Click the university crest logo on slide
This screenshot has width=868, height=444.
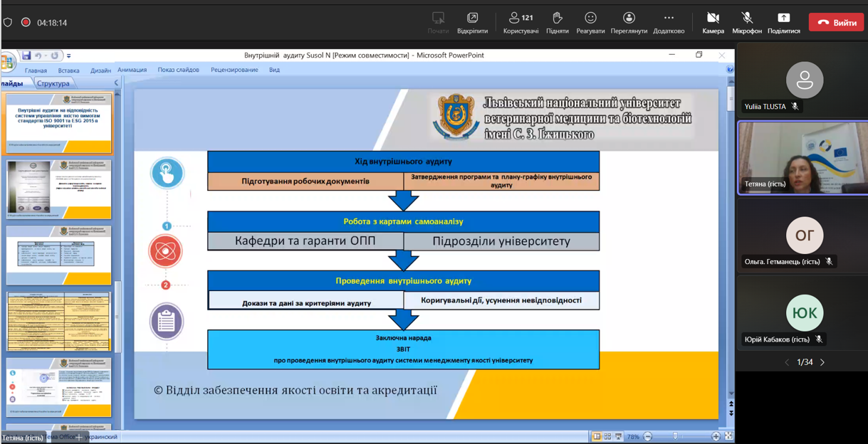pos(456,117)
